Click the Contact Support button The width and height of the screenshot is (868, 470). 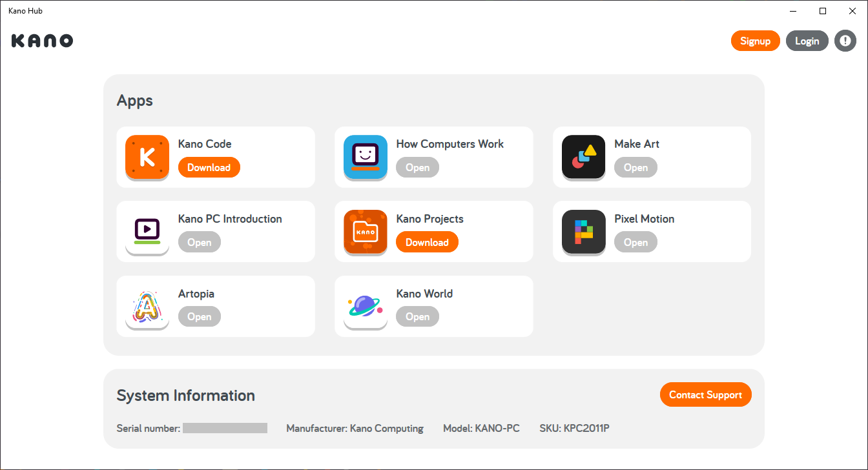706,394
